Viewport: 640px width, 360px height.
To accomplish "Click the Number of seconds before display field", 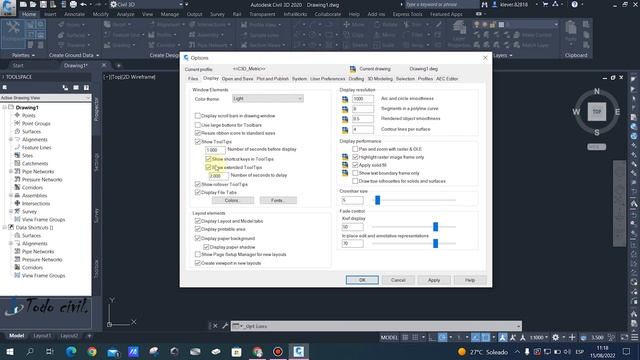I will [x=215, y=150].
